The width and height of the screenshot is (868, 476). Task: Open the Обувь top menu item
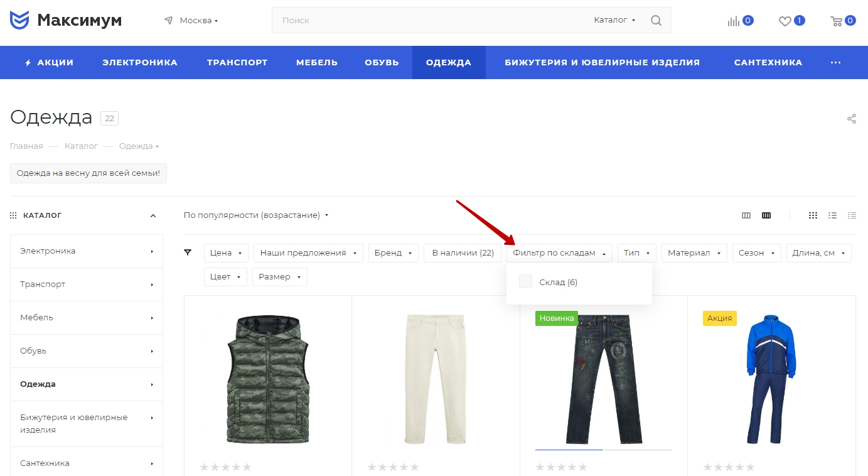[x=382, y=63]
